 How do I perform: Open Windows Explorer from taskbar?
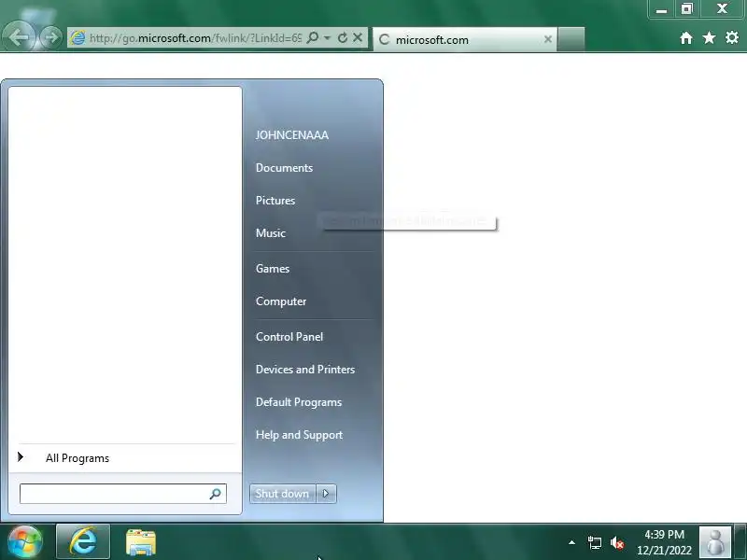141,542
